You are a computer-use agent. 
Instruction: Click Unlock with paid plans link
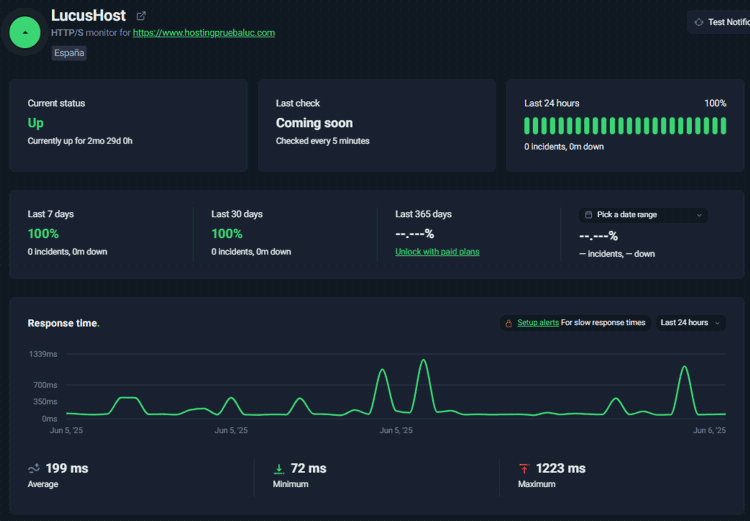click(x=437, y=252)
